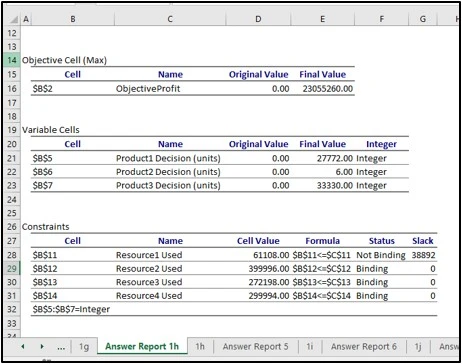Click Resource1 Used cell
Screen dimensions: 462x364
click(x=149, y=255)
